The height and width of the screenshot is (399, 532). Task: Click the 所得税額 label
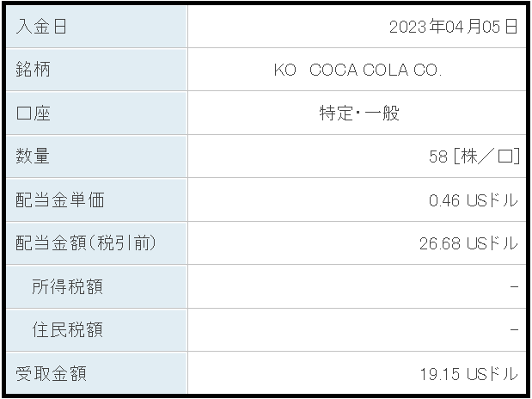[67, 286]
